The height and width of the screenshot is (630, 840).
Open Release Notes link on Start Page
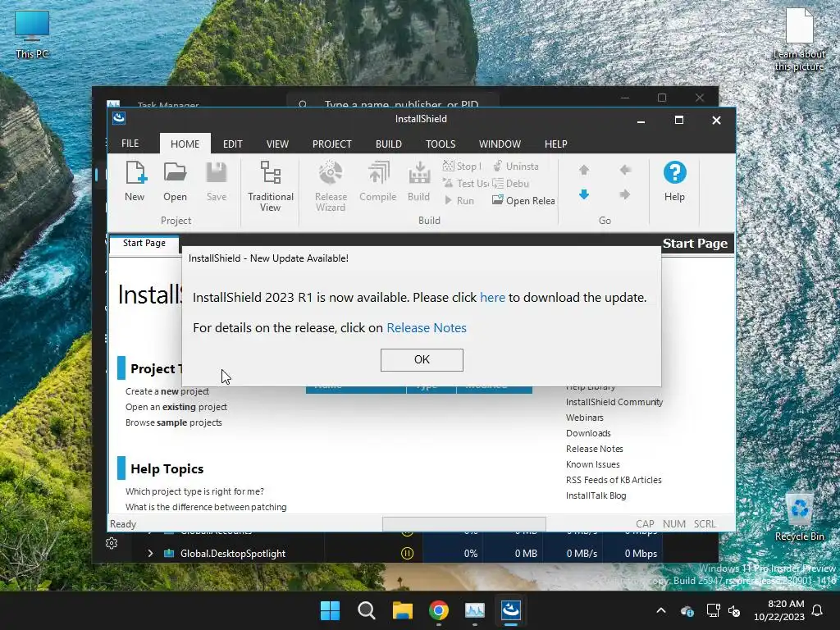tap(595, 449)
